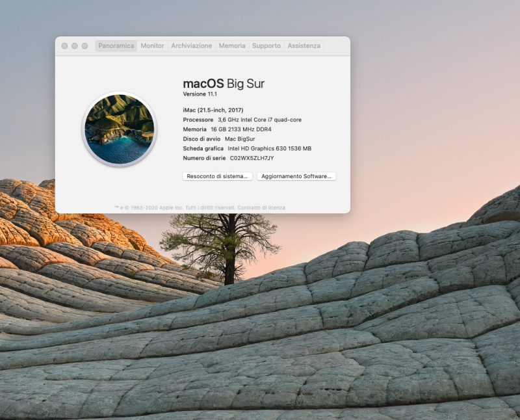Switch to the Assistenza tab
Viewport: 520px width, 420px height.
coord(304,46)
